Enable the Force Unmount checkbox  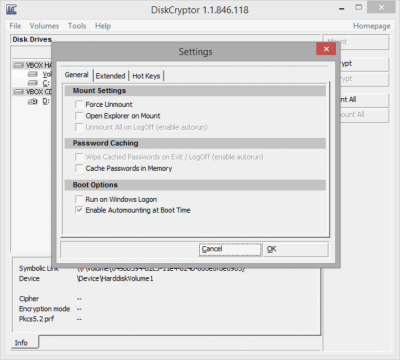tap(79, 104)
